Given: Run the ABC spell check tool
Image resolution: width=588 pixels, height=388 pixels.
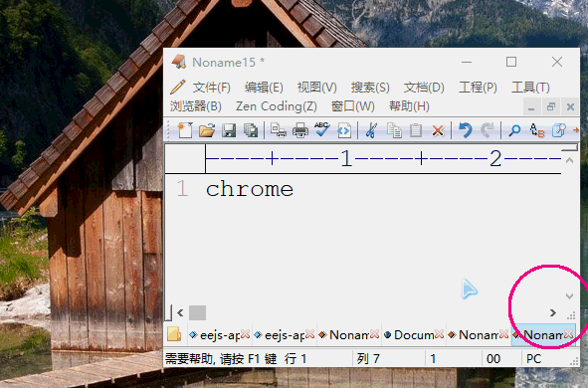Looking at the screenshot, I should (322, 129).
